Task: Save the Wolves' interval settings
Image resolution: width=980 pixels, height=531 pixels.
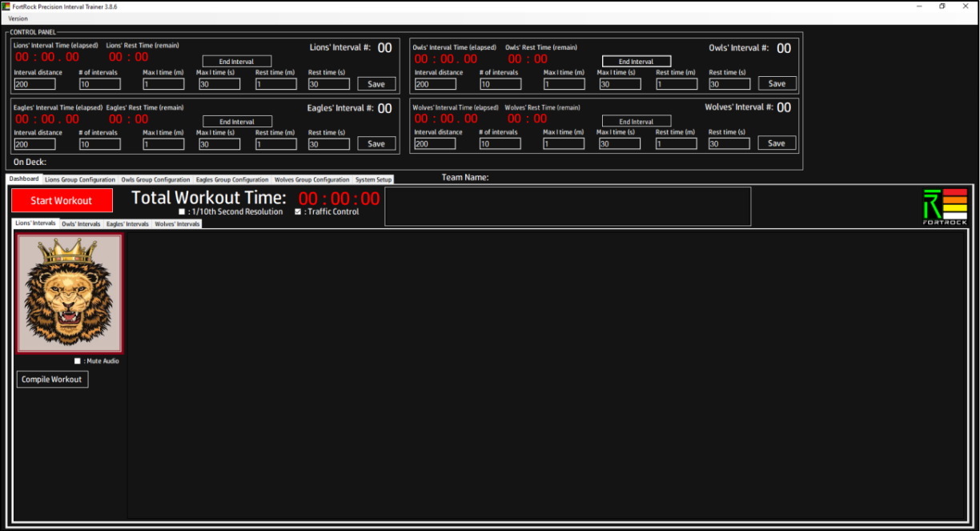Action: tap(777, 143)
